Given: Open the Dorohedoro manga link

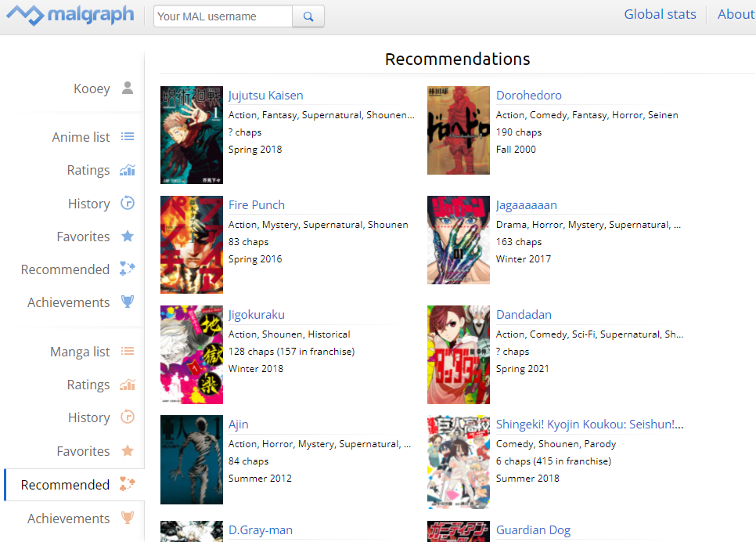Looking at the screenshot, I should tap(529, 95).
